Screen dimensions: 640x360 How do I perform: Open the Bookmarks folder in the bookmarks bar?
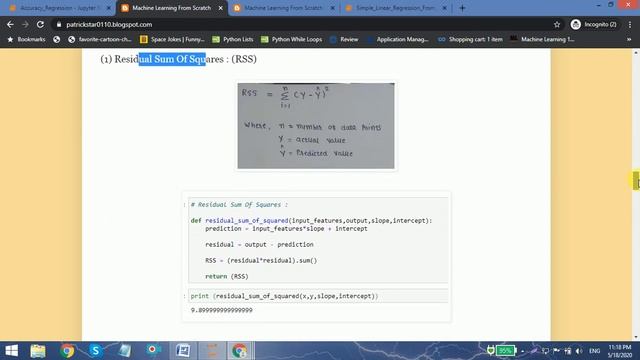[x=26, y=39]
